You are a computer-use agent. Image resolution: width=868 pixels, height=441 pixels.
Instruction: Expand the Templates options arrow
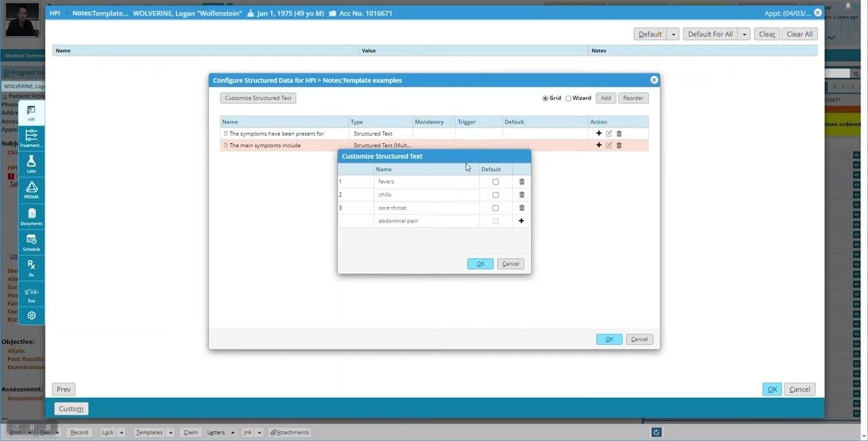pyautogui.click(x=171, y=432)
